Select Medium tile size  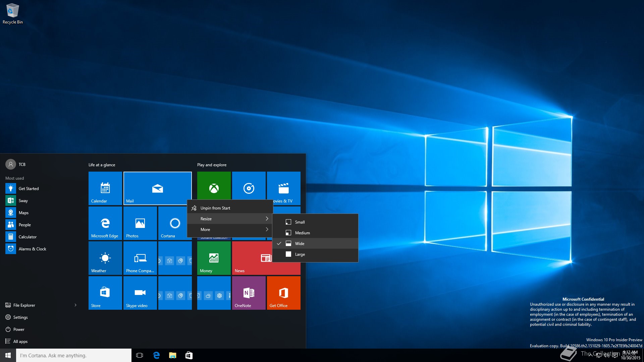click(315, 233)
